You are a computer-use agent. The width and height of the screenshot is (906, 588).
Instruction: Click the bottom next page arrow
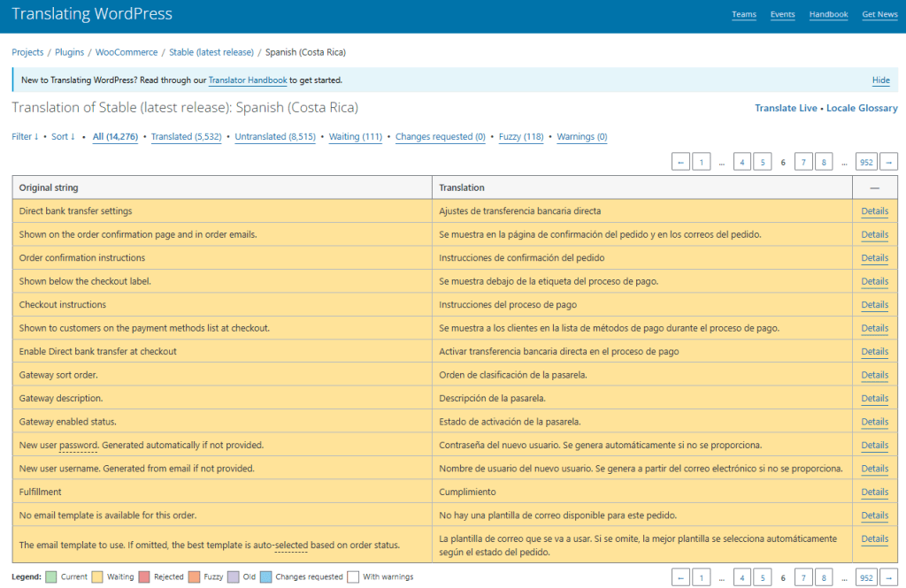(889, 577)
